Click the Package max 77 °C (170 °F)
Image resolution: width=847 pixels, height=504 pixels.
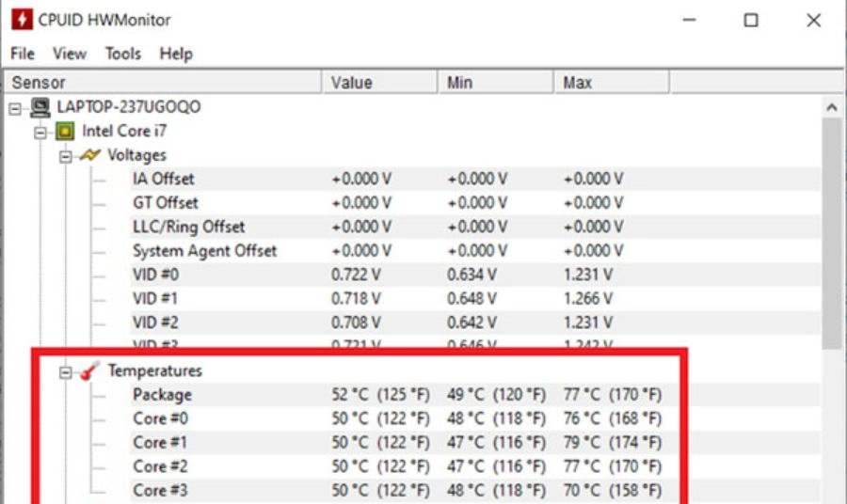coord(613,395)
